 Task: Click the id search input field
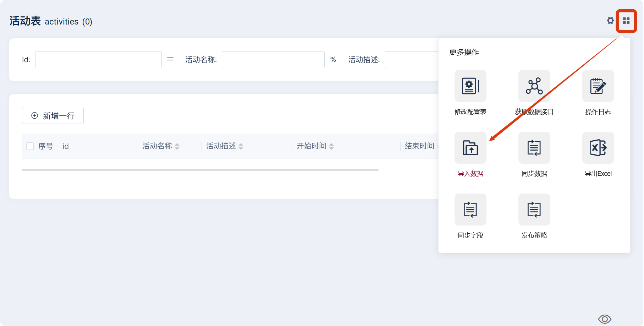pyautogui.click(x=98, y=59)
